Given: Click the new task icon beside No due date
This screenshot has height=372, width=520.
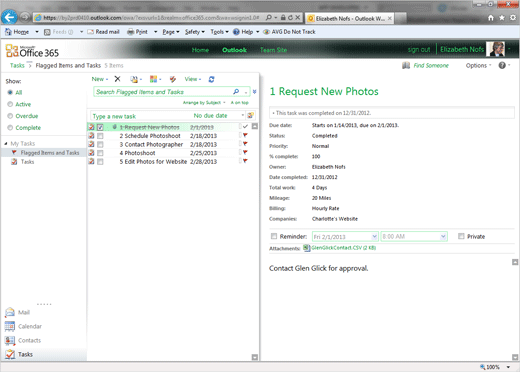Looking at the screenshot, I should 251,115.
